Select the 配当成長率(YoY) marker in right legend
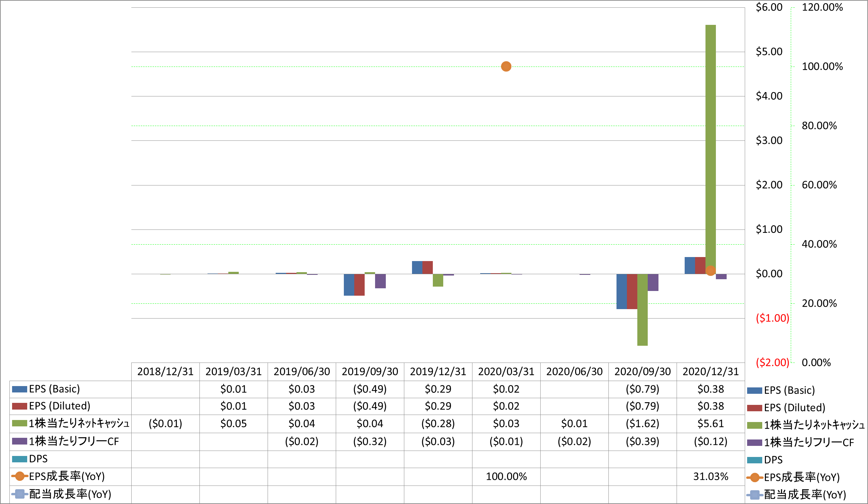This screenshot has width=868, height=504. [755, 495]
